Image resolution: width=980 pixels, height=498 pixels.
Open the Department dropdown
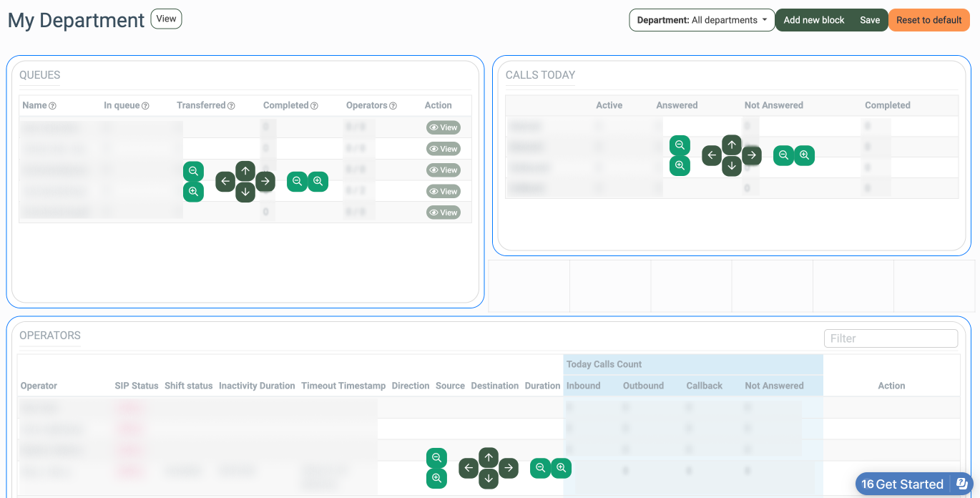702,20
